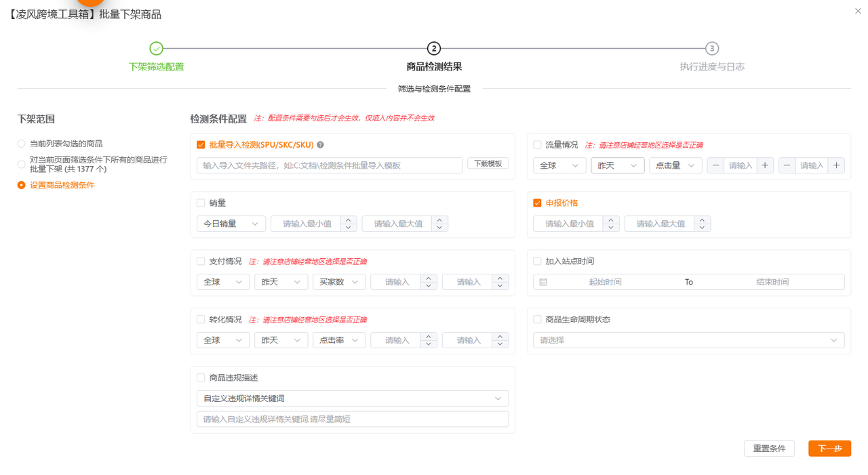Viewport: 868px width, 475px height.
Task: Click the 重置条件 button
Action: (x=769, y=449)
